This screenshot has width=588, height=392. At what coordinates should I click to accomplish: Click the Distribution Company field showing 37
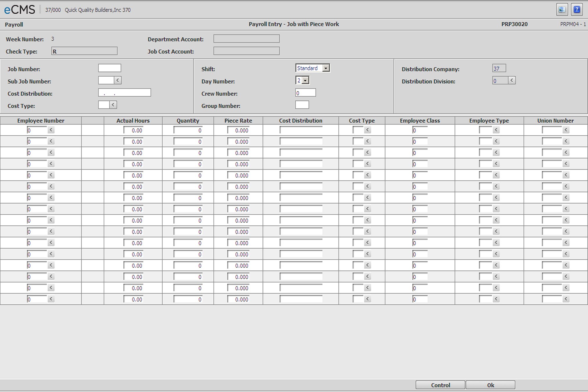click(499, 68)
